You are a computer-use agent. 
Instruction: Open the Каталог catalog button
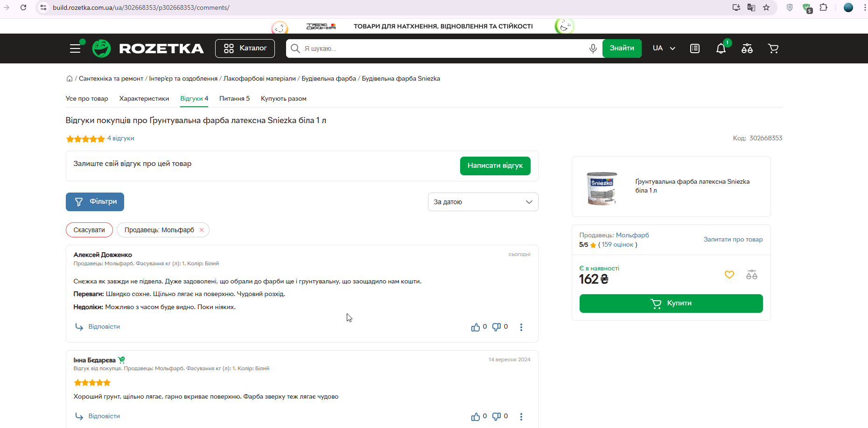[245, 48]
